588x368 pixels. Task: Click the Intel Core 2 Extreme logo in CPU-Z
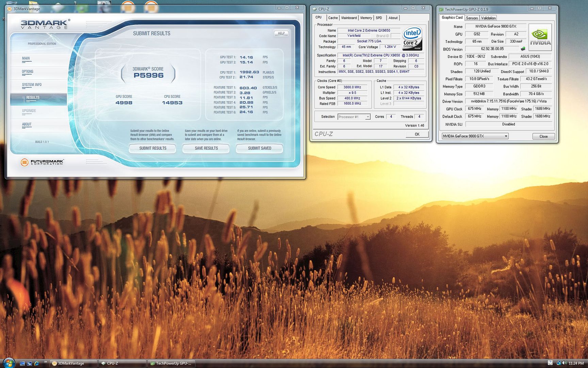tap(412, 39)
